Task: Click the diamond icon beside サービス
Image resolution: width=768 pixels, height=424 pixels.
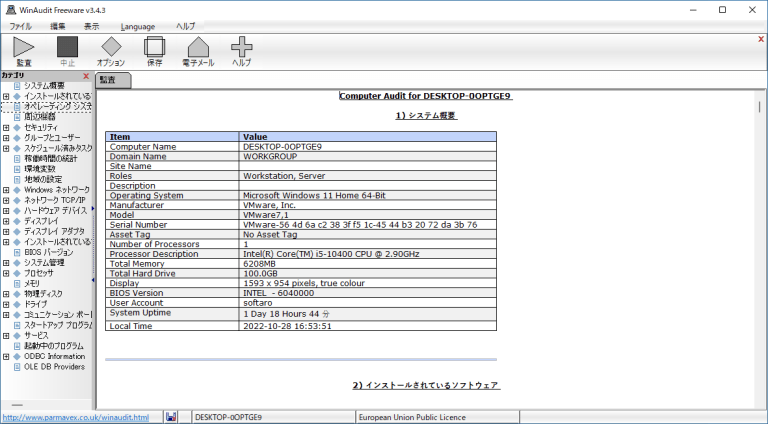Action: [17, 335]
